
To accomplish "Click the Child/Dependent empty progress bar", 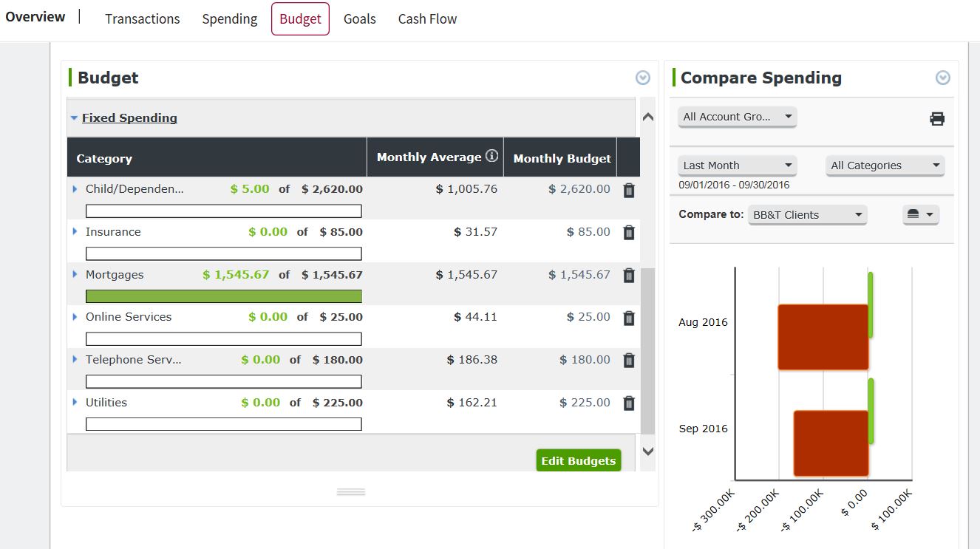I will pyautogui.click(x=224, y=211).
